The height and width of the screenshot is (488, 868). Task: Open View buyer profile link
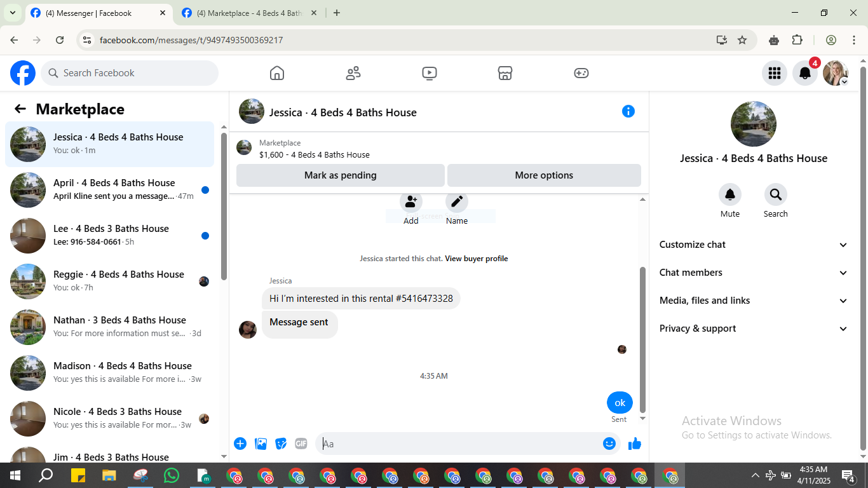476,259
